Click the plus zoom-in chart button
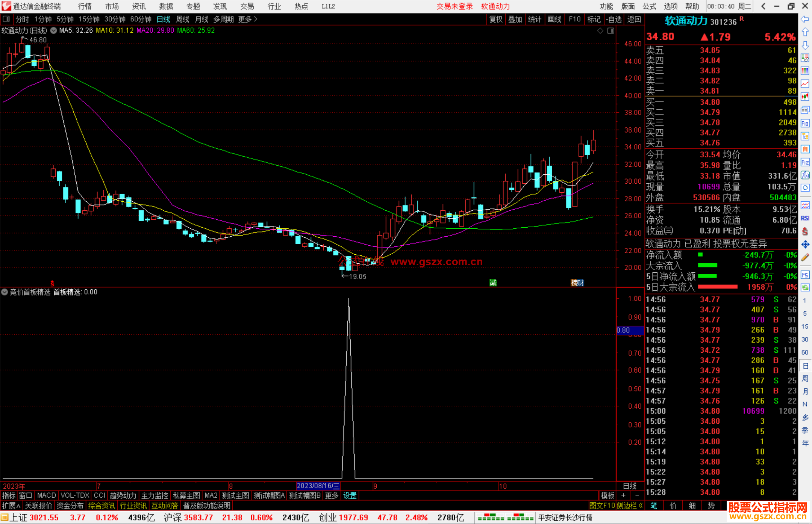The height and width of the screenshot is (524, 812). (x=624, y=495)
